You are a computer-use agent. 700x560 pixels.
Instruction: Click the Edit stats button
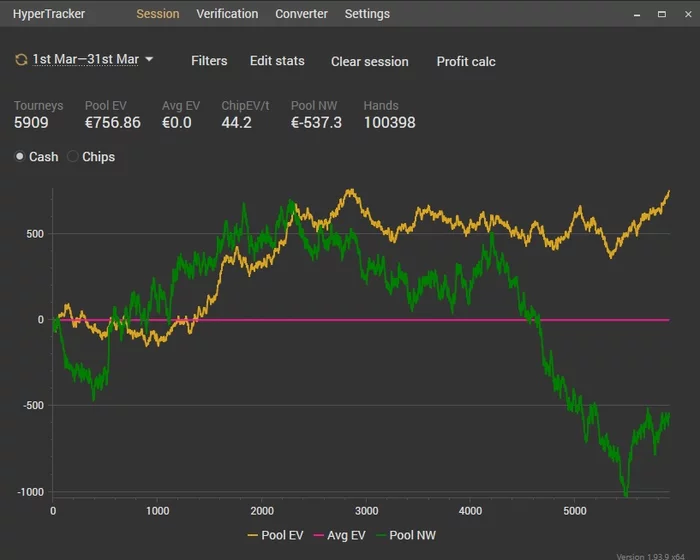point(277,61)
